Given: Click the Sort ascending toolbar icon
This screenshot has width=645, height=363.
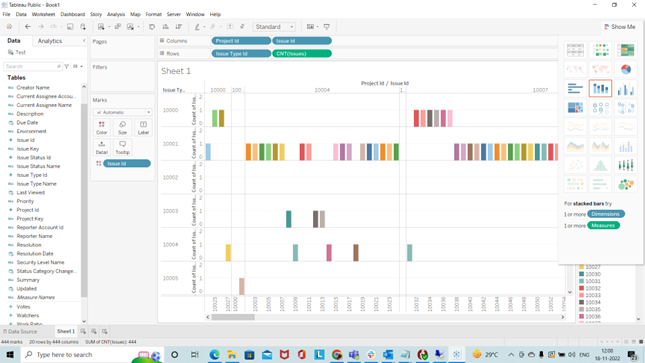Looking at the screenshot, I should click(165, 27).
